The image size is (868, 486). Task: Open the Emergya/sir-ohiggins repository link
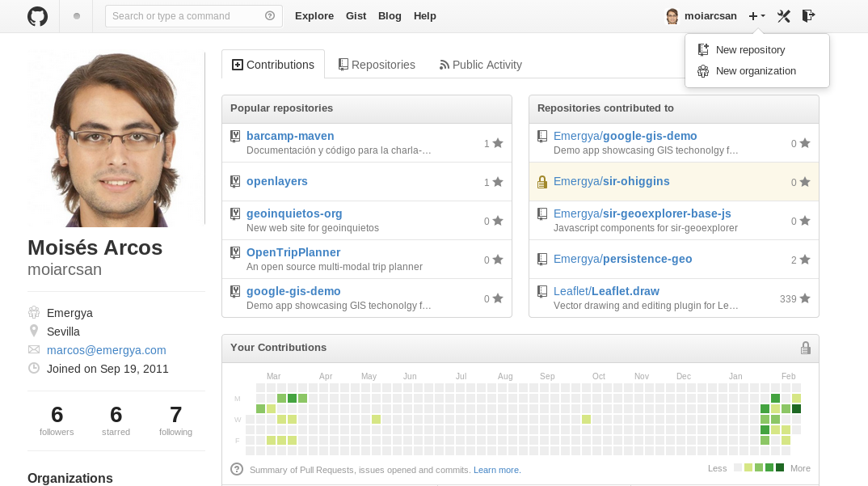click(x=612, y=181)
